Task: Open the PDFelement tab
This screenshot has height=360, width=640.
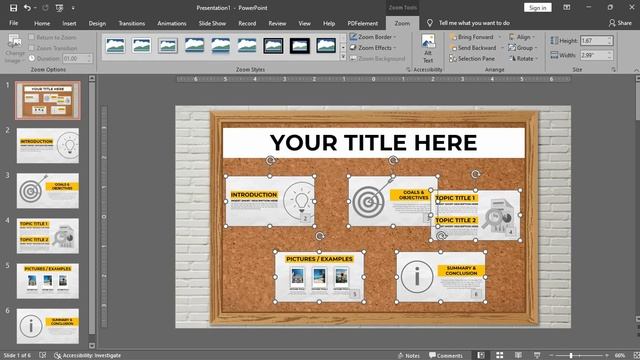Action: pyautogui.click(x=362, y=23)
